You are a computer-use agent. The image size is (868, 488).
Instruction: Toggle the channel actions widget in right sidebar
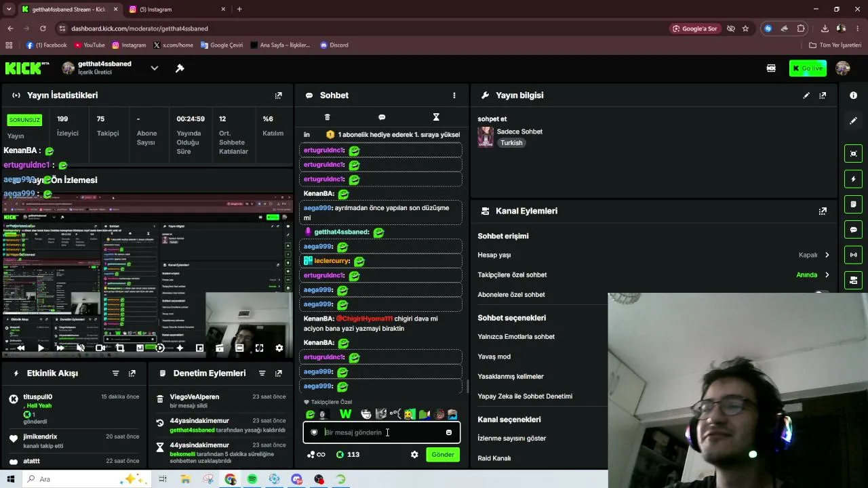[x=853, y=280]
